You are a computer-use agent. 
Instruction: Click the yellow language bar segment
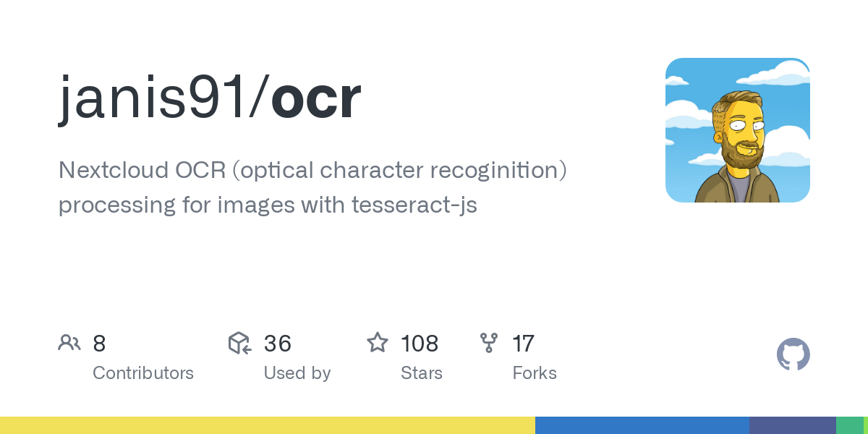click(x=268, y=425)
